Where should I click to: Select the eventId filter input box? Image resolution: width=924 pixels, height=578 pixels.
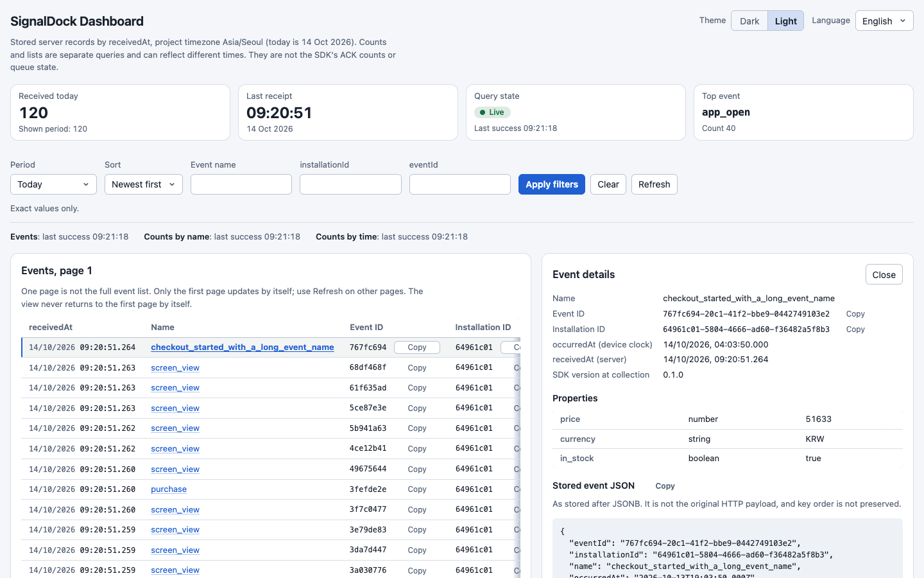[460, 184]
